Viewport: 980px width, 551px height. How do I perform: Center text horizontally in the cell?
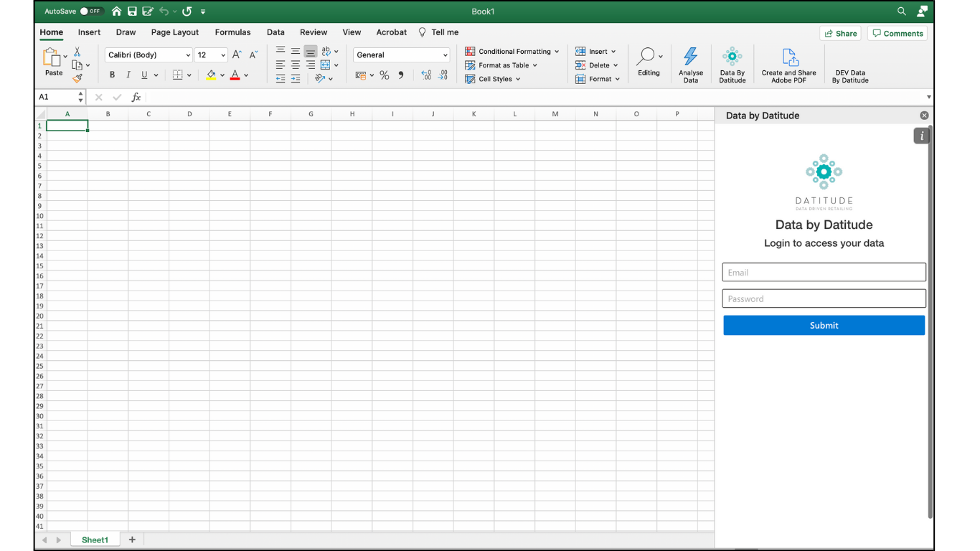296,65
